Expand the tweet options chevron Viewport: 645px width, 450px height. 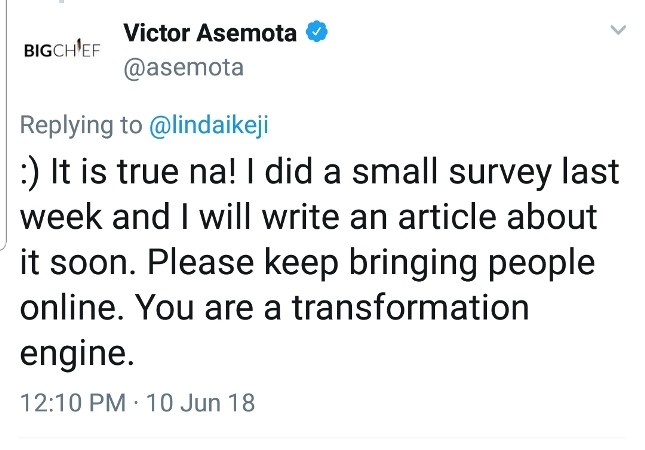coord(618,30)
